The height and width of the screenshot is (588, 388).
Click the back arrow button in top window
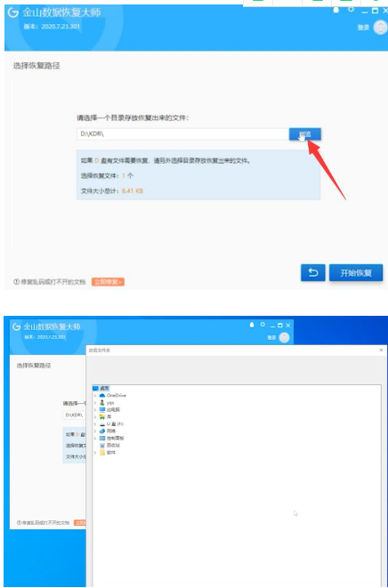point(313,272)
